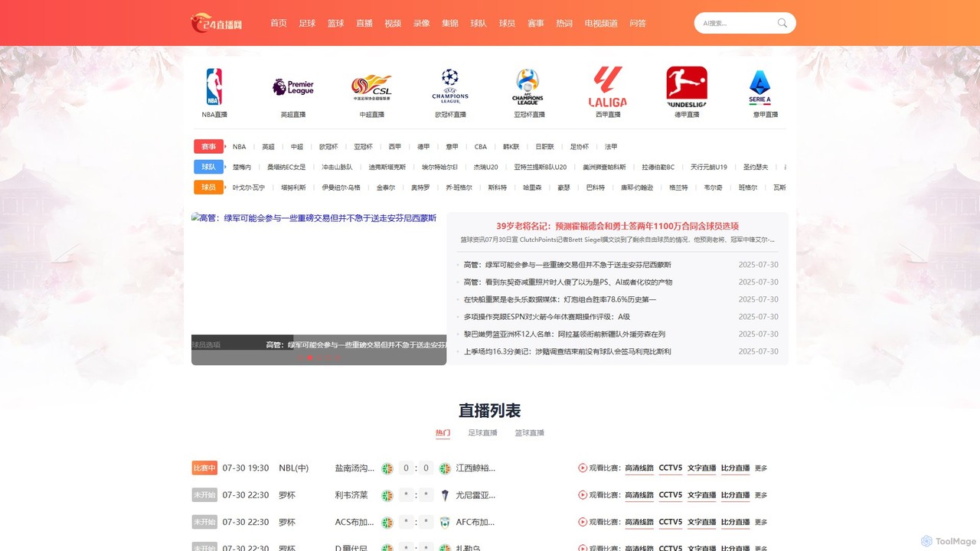The height and width of the screenshot is (551, 980).
Task: Click CBA in the 赛事 row
Action: point(480,146)
